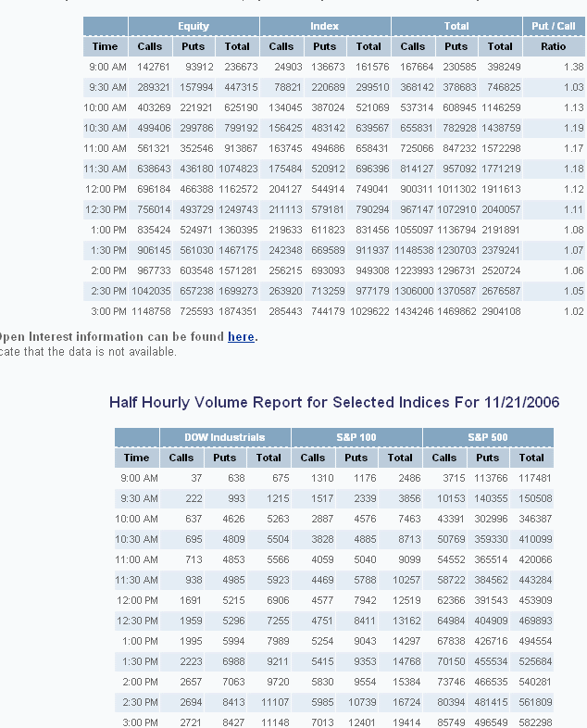Select total value 2904108
The image size is (587, 728).
(501, 311)
